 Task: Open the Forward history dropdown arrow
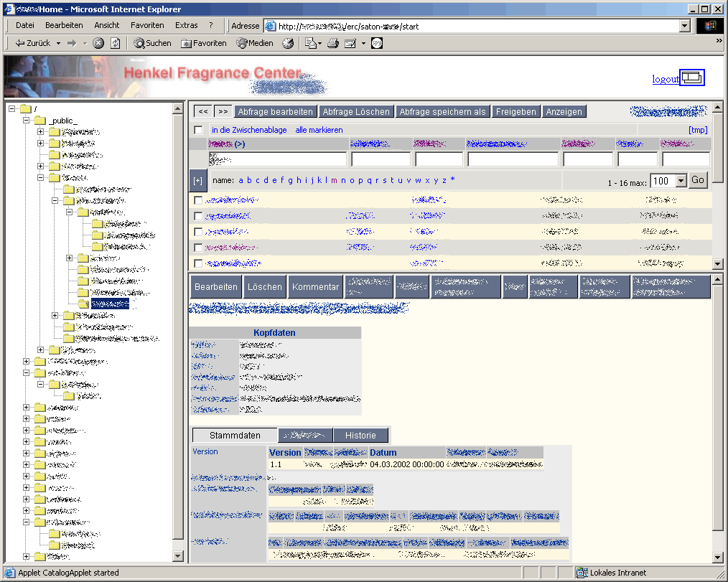85,43
